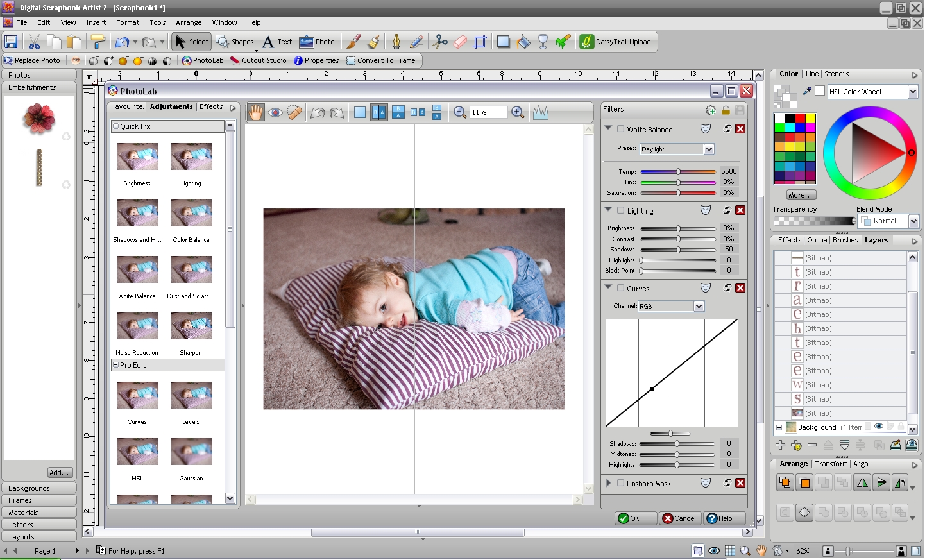Click the Cancel button in PhotoLab

[679, 518]
